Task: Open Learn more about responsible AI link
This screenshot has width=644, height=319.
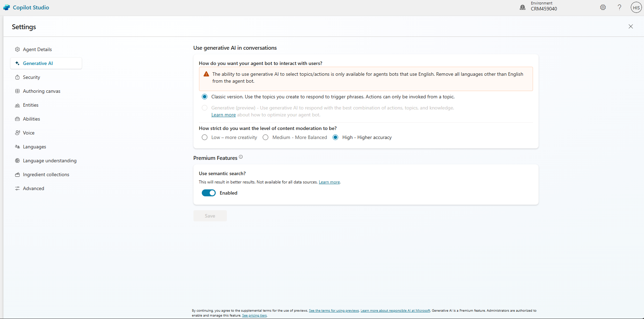Action: click(395, 311)
